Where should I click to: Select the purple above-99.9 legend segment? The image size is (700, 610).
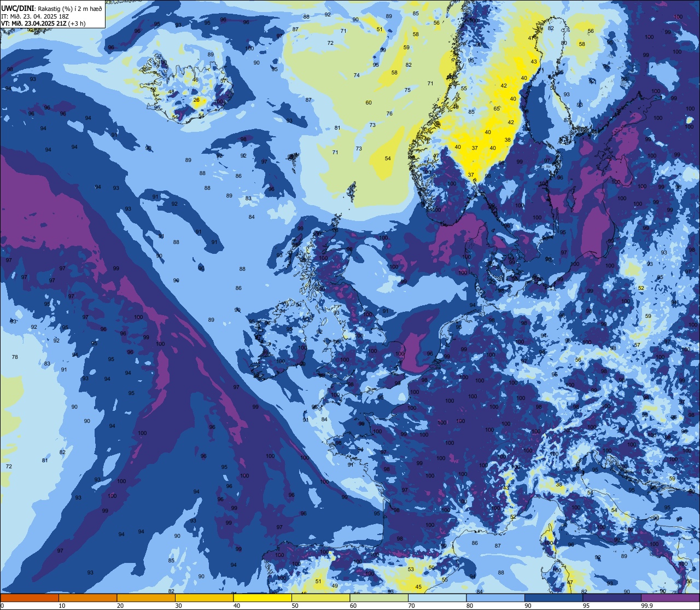(x=670, y=597)
